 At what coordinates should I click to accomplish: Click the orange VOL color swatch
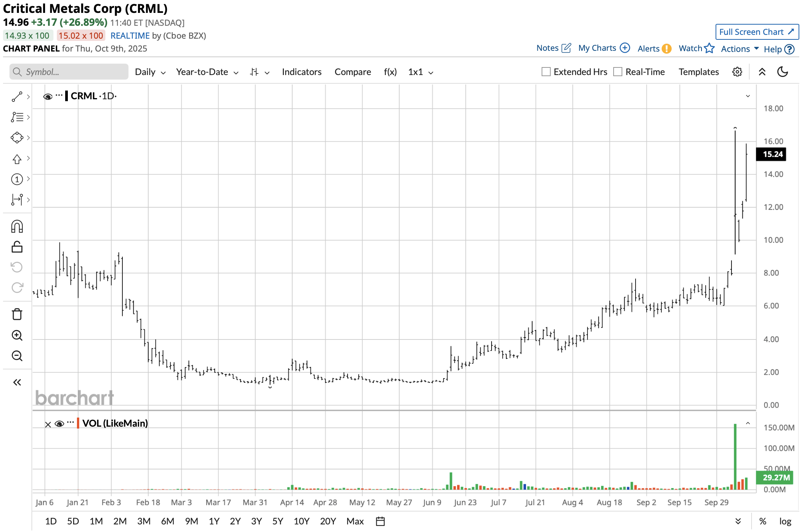(x=78, y=423)
